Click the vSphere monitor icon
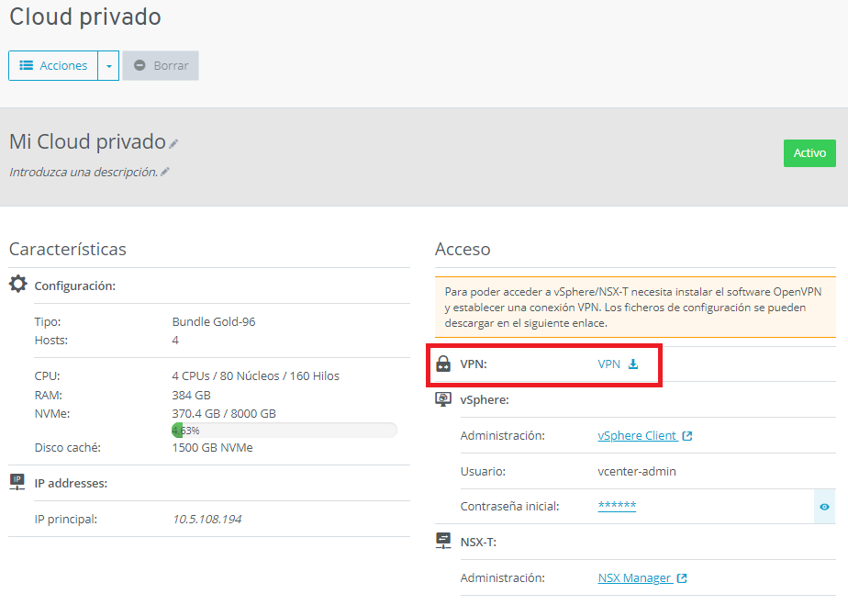 (443, 399)
